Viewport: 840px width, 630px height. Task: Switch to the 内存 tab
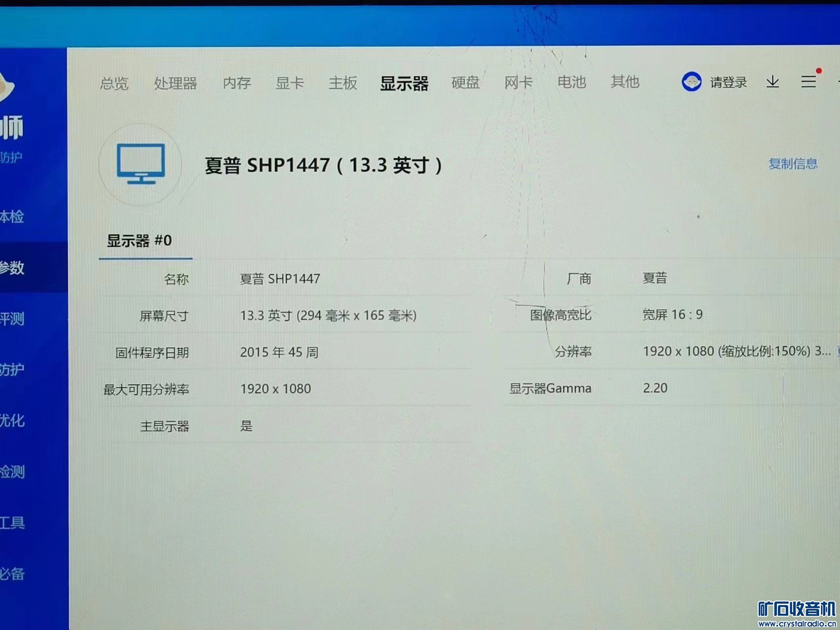coord(237,83)
